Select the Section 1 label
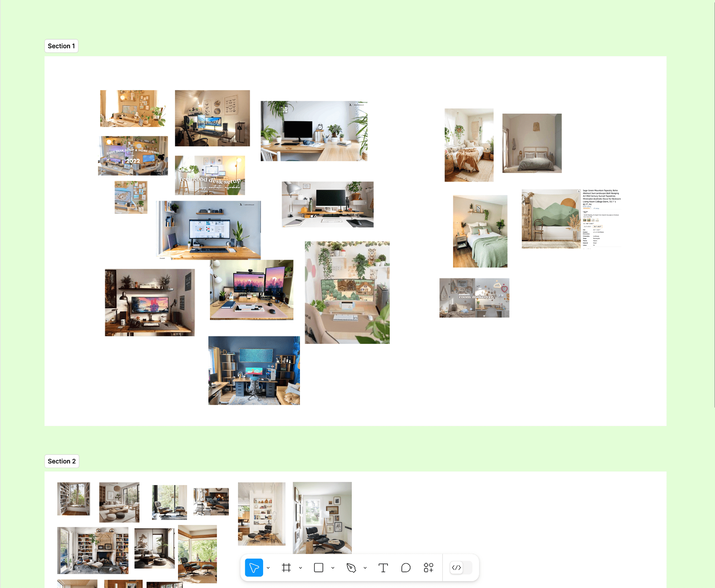 pos(61,46)
